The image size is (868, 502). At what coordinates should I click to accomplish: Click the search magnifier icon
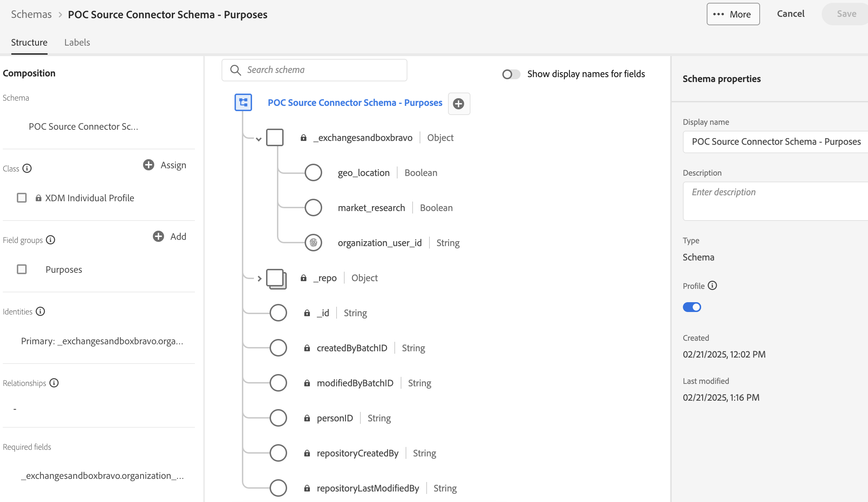pos(236,70)
